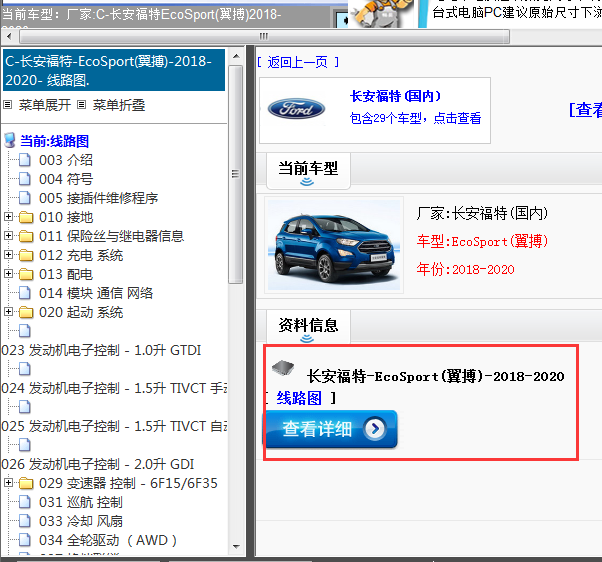Viewport: 602px width, 562px height.
Task: Select 024 发动机电子控制 - 1.5升 TIVCT 手动 entry
Action: [114, 388]
